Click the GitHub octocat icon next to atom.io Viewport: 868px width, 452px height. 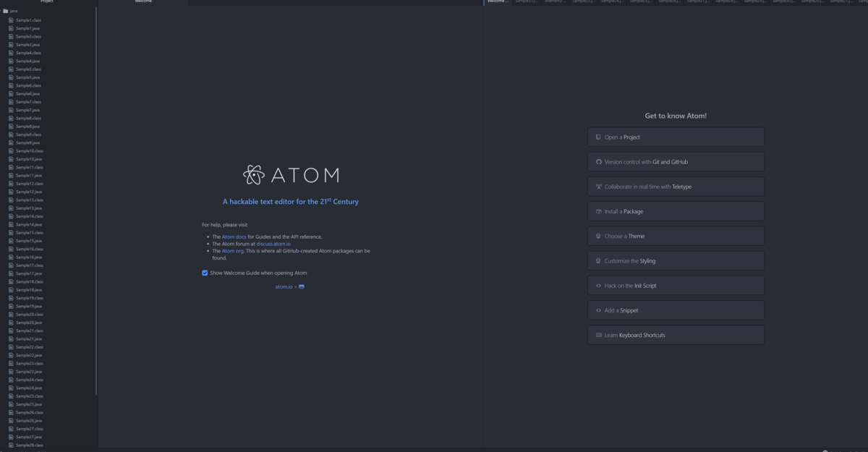302,287
